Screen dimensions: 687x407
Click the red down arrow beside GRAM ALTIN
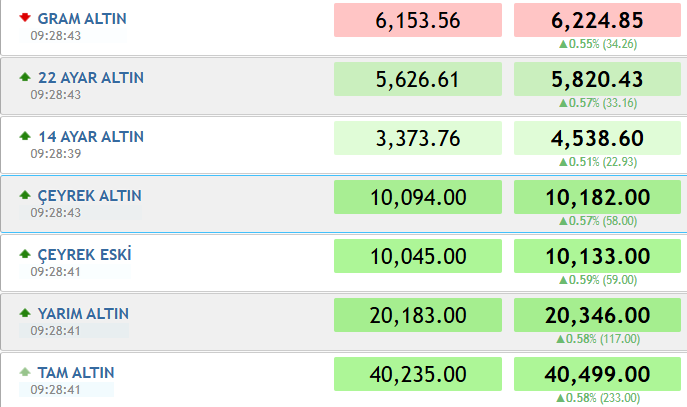(x=25, y=18)
